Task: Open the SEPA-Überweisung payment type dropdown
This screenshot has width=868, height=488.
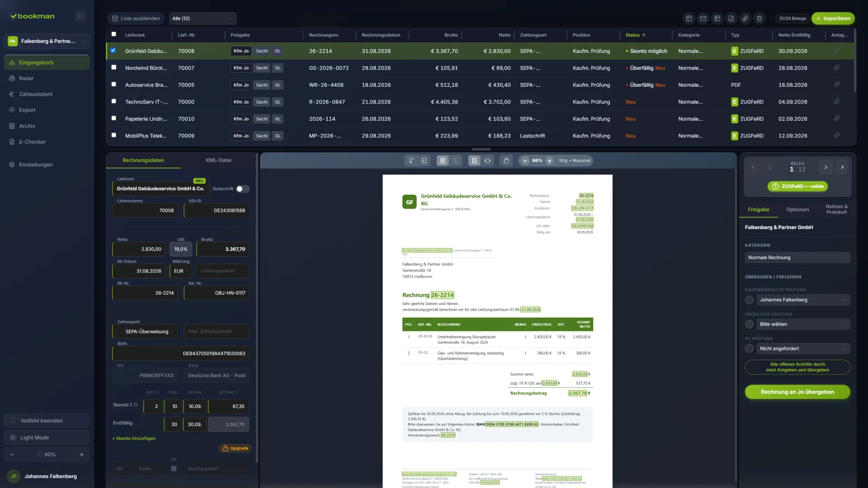Action: pyautogui.click(x=145, y=332)
